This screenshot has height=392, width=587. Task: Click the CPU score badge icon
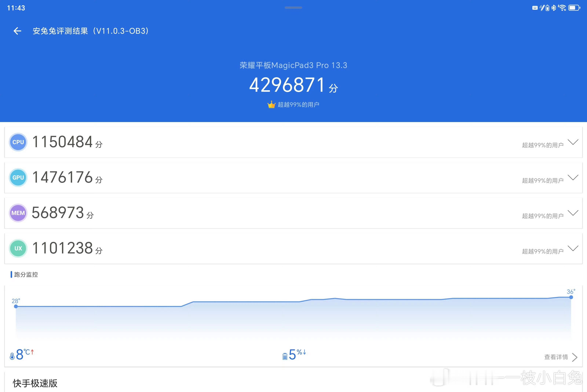tap(18, 142)
